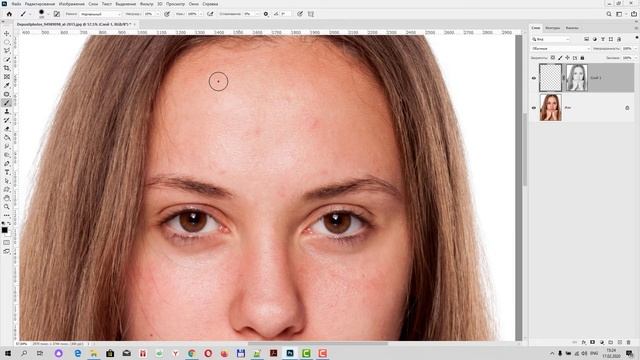Expand the layer Fill arrow
640x360 pixels.
tap(636, 58)
